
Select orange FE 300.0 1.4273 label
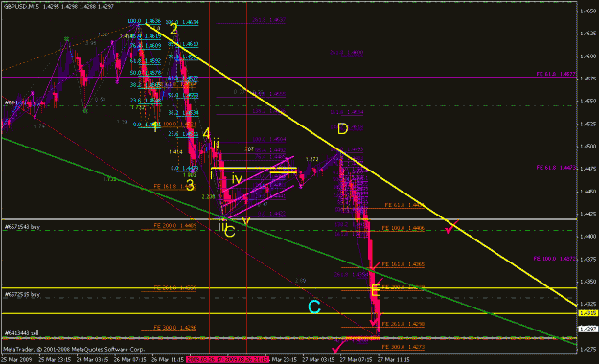(x=403, y=347)
